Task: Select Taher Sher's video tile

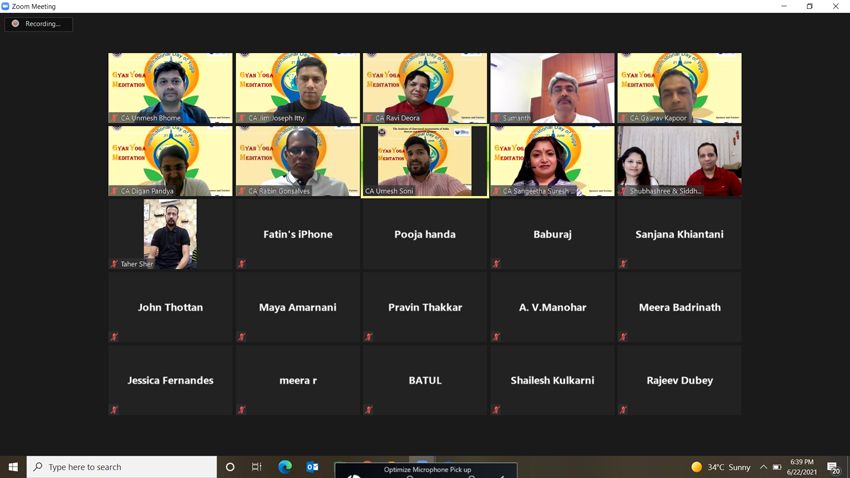Action: [170, 234]
